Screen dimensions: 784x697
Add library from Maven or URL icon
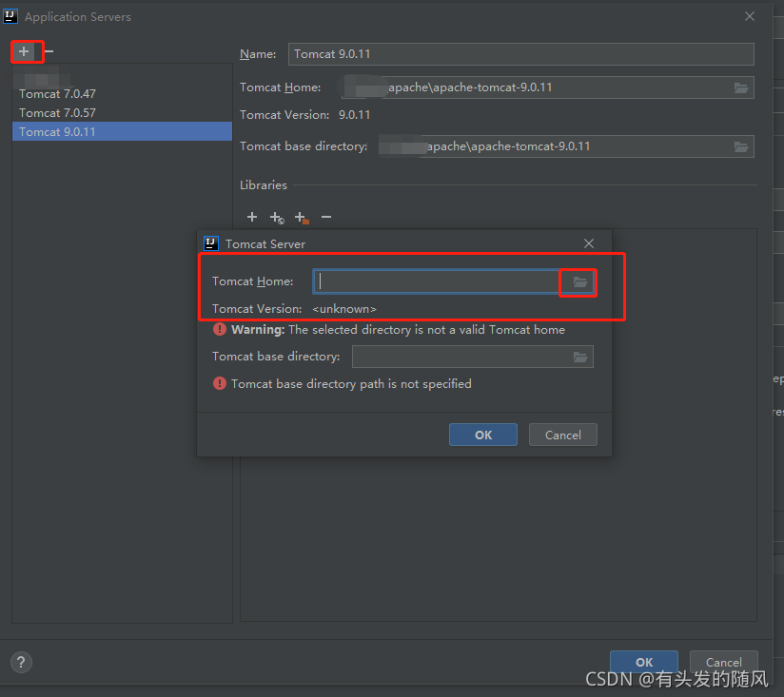(277, 218)
